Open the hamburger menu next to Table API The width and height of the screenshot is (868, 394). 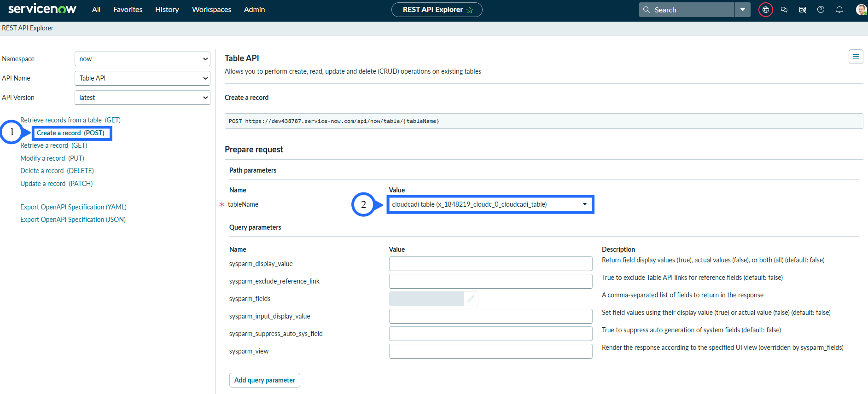pos(856,57)
